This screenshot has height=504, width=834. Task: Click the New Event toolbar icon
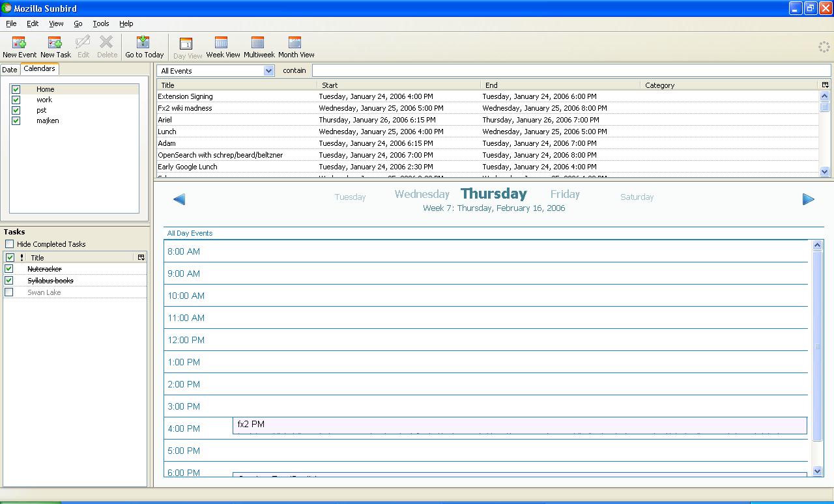click(x=19, y=47)
